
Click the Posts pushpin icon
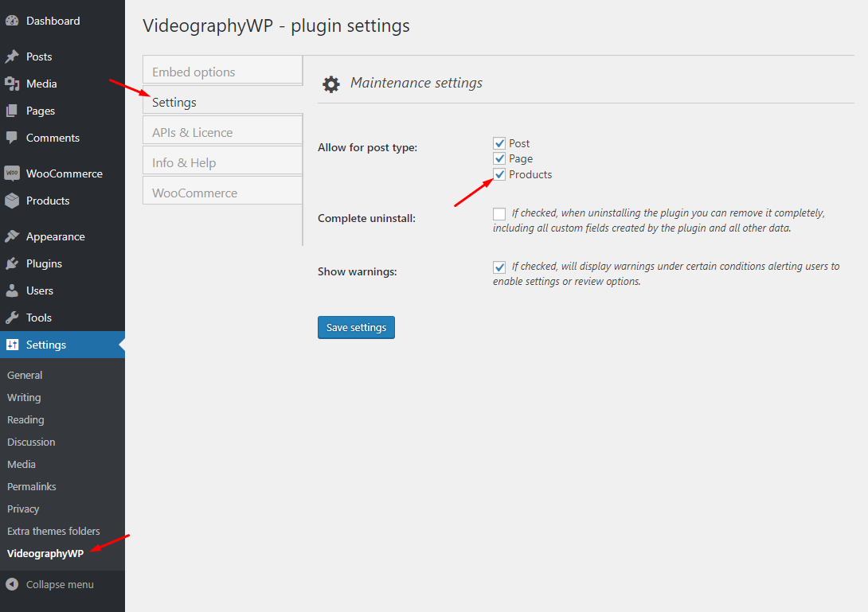point(12,57)
